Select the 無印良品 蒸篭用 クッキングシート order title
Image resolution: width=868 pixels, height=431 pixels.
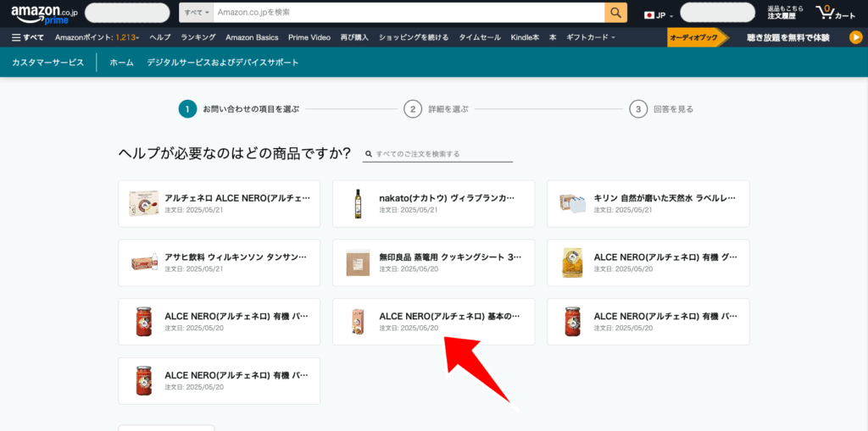pos(450,257)
